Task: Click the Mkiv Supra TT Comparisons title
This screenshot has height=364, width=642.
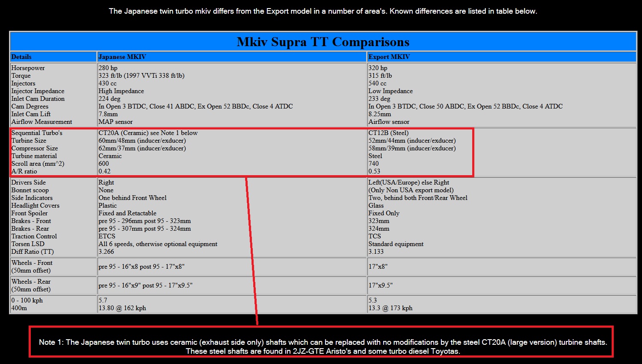Action: click(323, 42)
